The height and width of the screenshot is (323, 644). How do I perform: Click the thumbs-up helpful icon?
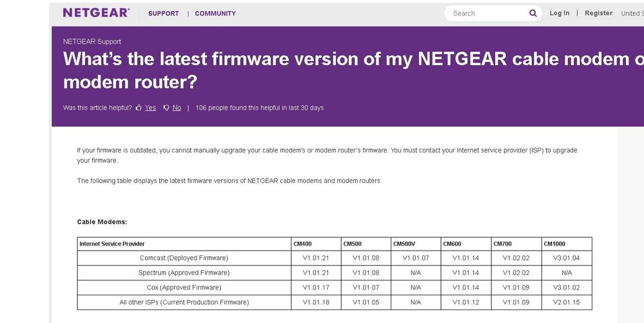(139, 108)
